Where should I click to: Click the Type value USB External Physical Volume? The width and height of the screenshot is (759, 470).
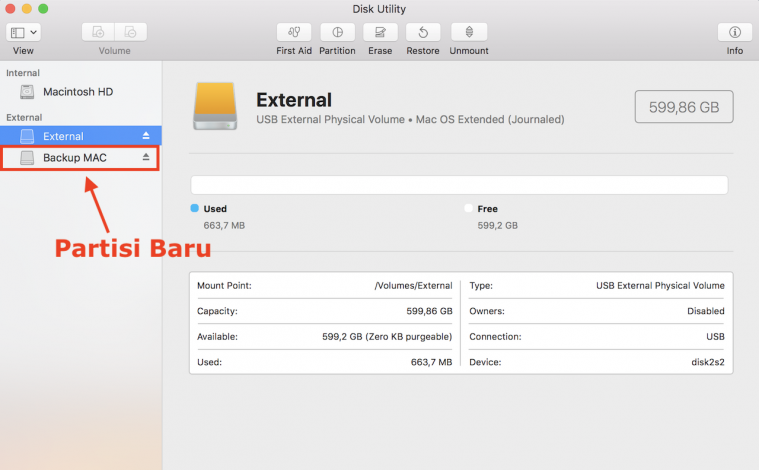pos(660,286)
